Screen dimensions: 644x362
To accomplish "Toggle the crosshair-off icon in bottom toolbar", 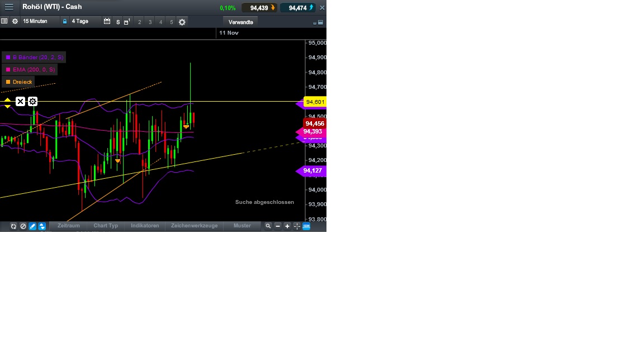I will [23, 226].
